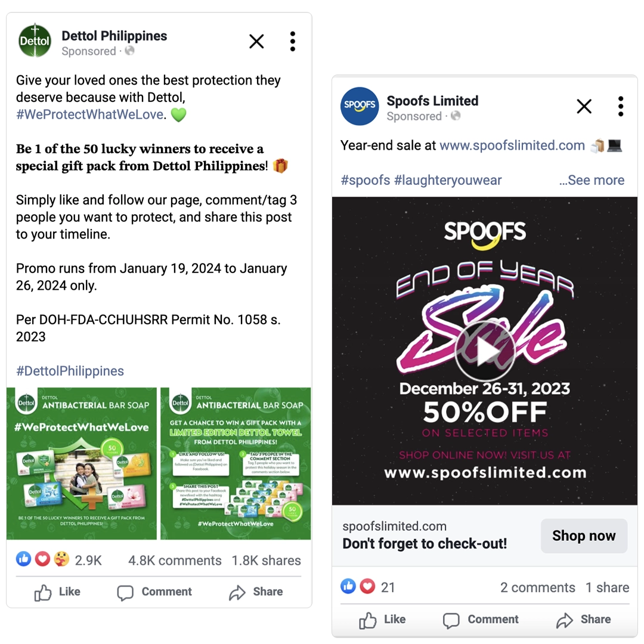This screenshot has width=644, height=644.
Task: Play the Spoofs End of Year Sale video
Action: click(x=485, y=351)
